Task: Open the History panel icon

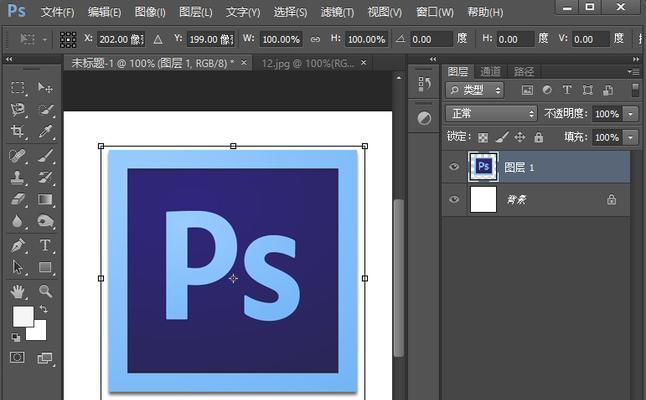Action: (x=424, y=84)
